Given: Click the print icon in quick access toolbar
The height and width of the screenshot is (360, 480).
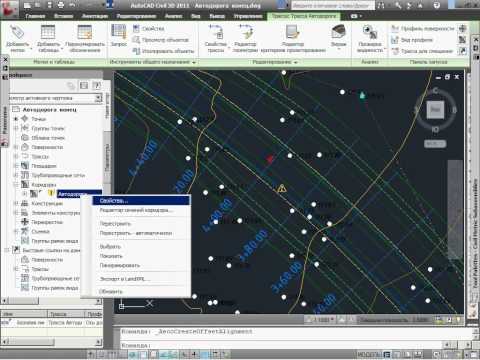Looking at the screenshot, I should [61, 5].
